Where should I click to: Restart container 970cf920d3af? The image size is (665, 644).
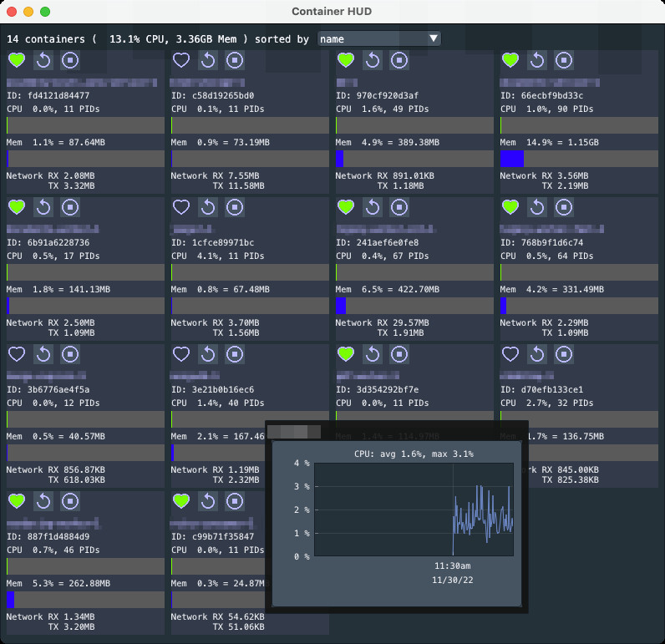(x=373, y=60)
